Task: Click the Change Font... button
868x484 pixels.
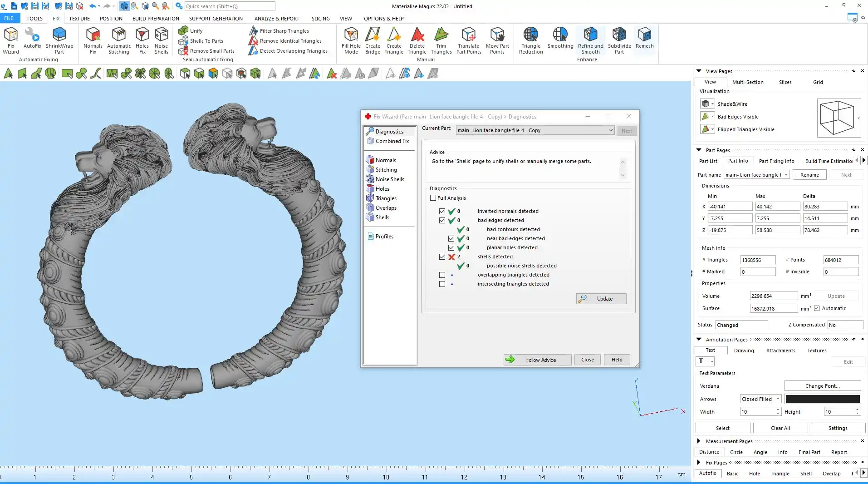Action: [822, 386]
